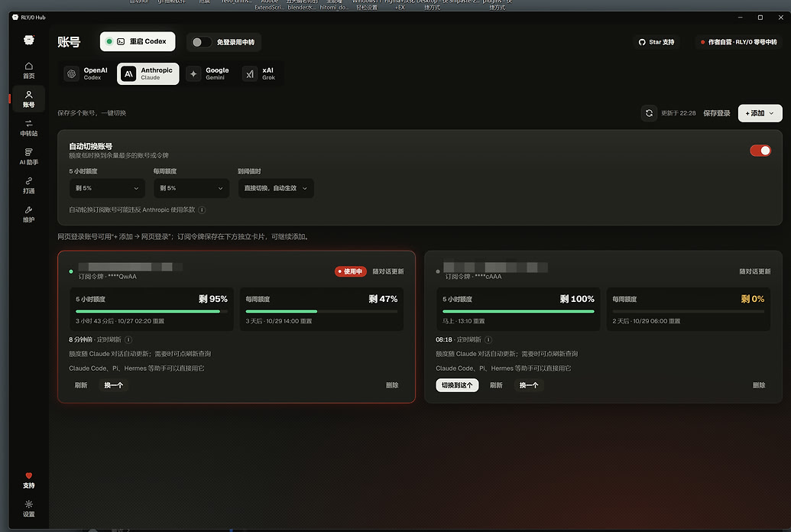791x532 pixels.
Task: Expand the 5 小时额度 threshold dropdown
Action: 107,188
